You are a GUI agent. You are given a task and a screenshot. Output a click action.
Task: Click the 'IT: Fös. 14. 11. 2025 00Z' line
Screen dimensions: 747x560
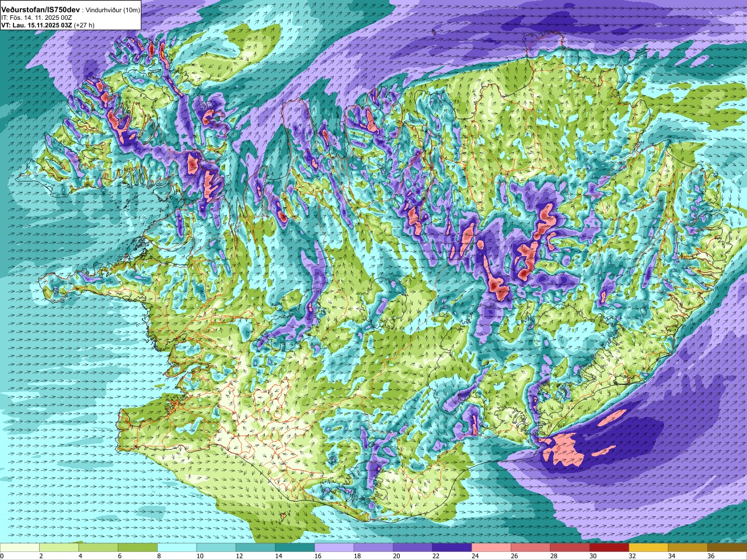click(37, 18)
